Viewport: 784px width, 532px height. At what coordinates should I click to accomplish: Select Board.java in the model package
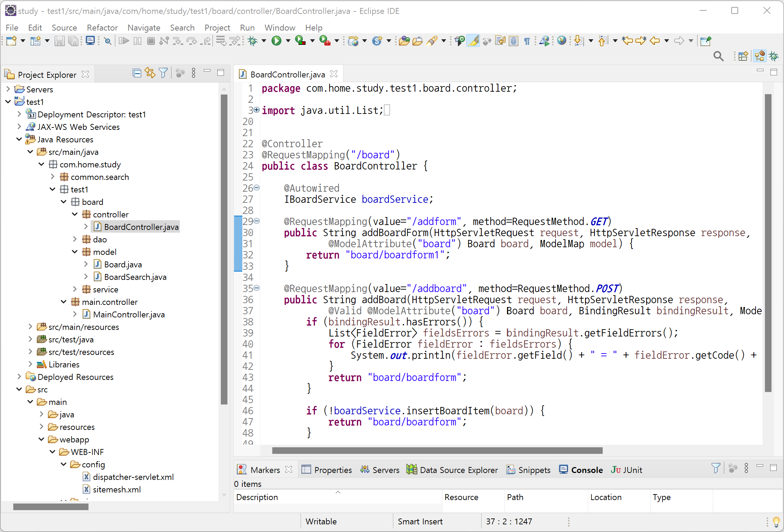pyautogui.click(x=123, y=264)
